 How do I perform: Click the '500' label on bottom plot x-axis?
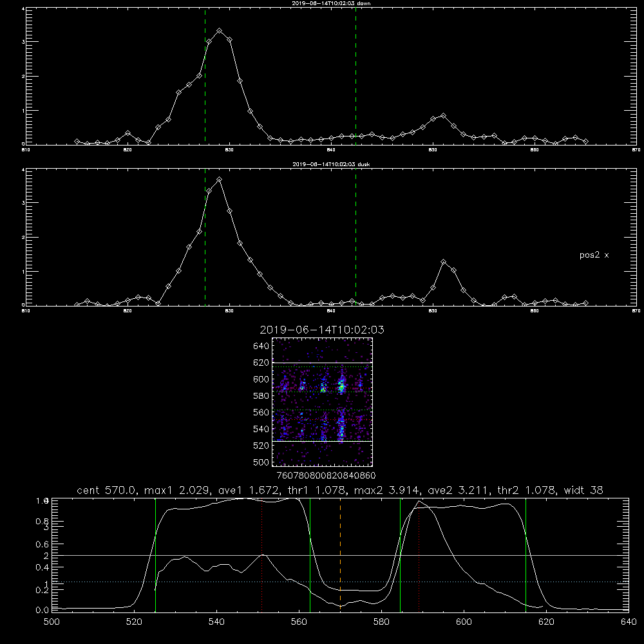point(52,622)
